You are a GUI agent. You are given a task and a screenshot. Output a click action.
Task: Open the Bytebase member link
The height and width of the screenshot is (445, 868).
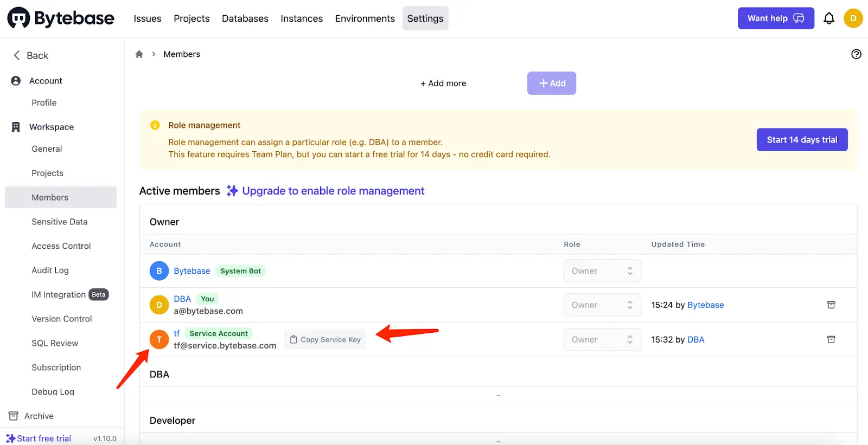tap(192, 271)
